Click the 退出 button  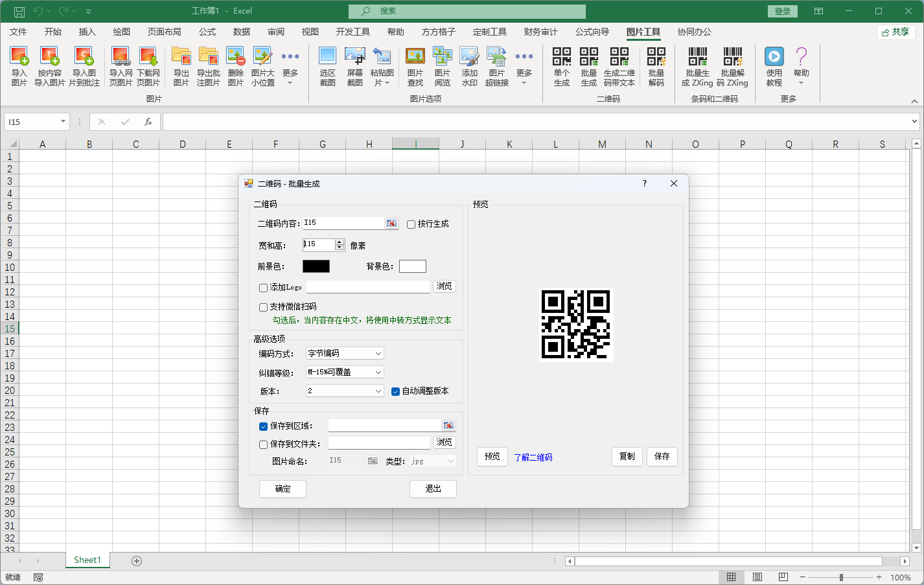(433, 489)
